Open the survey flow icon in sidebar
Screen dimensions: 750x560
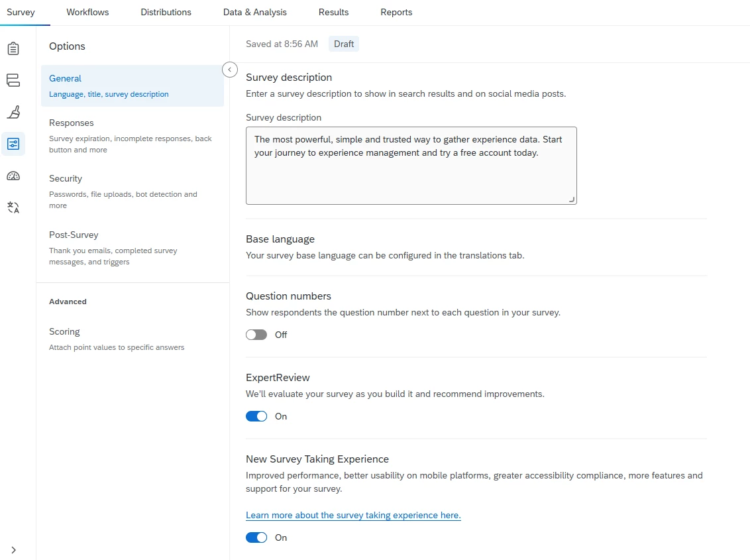click(x=13, y=80)
